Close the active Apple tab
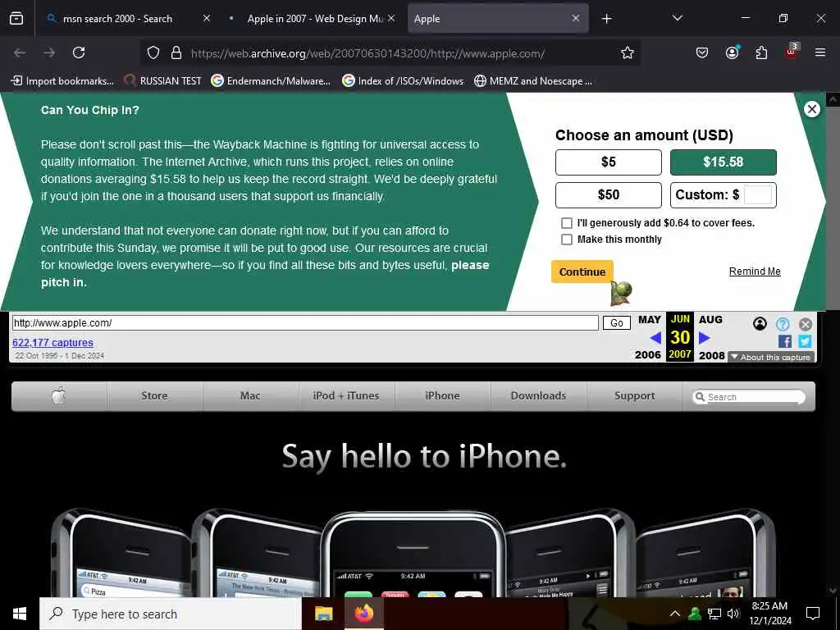 (575, 18)
